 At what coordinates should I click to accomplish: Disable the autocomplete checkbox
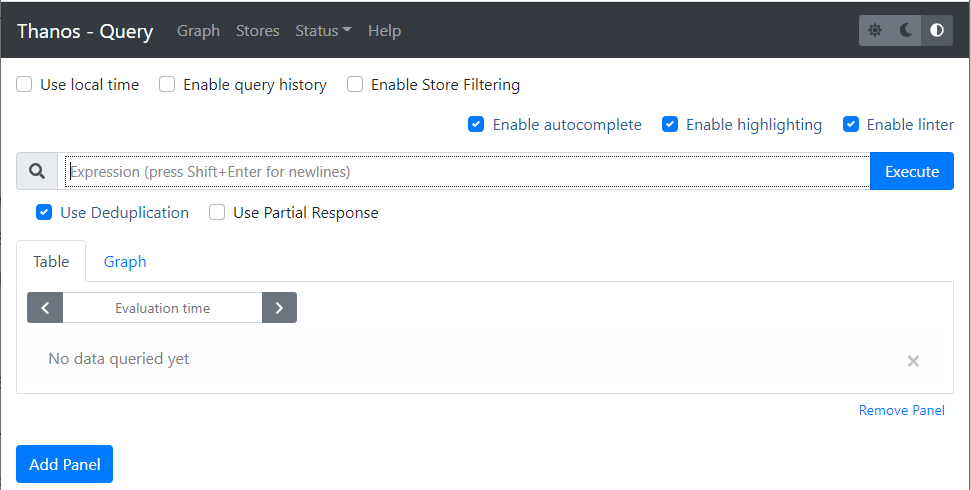click(477, 125)
